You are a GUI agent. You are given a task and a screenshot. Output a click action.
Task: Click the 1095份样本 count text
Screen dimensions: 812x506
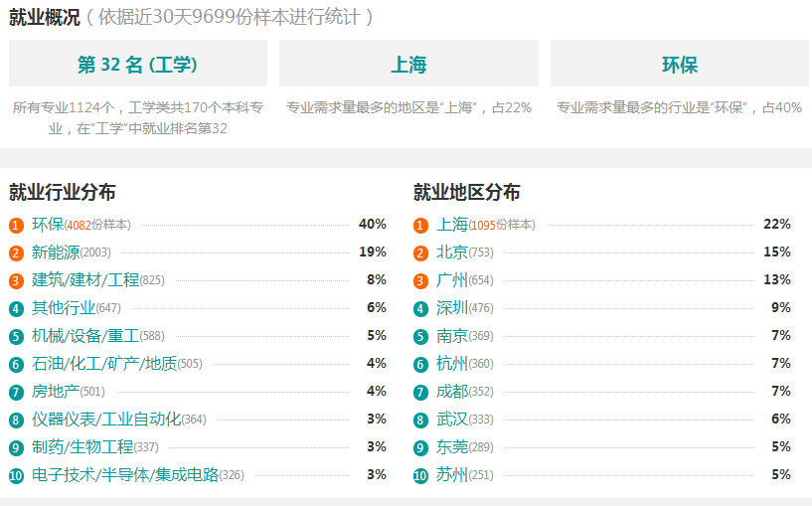(502, 226)
